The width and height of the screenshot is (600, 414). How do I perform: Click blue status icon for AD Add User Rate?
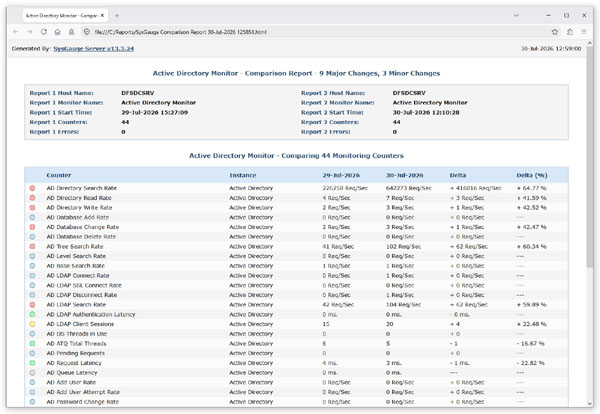click(x=33, y=382)
